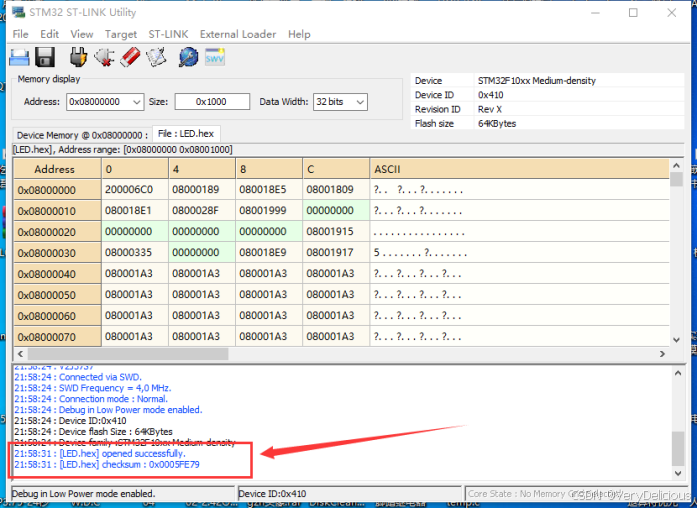Click log line Device flash Size : 64KBytes

pyautogui.click(x=93, y=432)
